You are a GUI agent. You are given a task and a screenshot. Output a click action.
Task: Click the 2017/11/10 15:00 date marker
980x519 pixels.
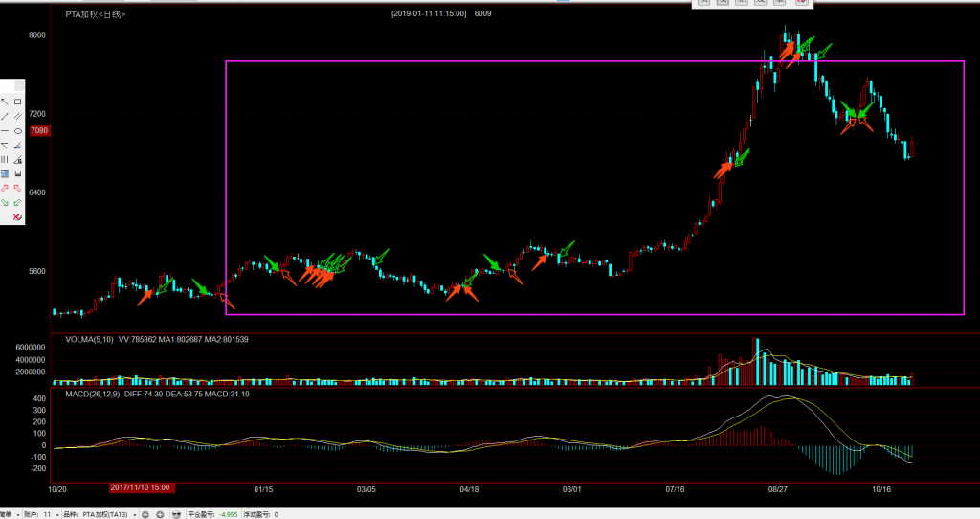tap(140, 487)
